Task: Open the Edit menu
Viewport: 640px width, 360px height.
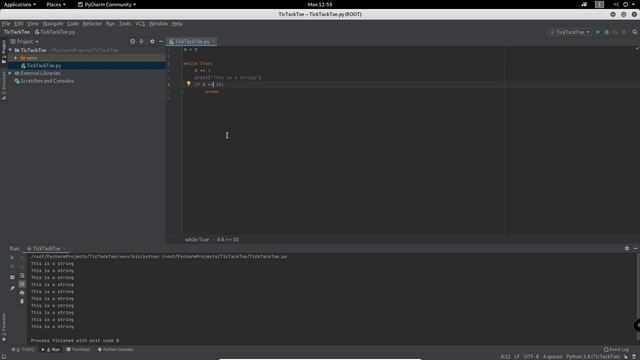Action: [19, 24]
